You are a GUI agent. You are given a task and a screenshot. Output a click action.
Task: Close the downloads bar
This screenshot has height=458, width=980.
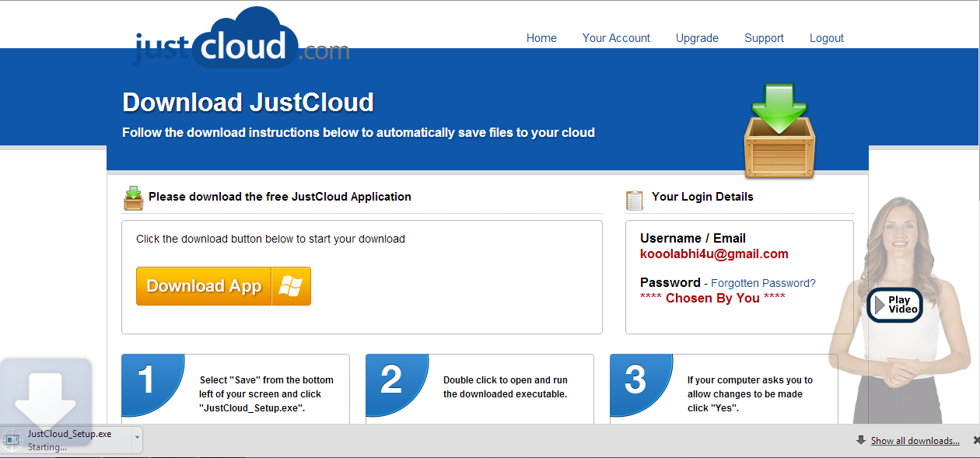(976, 440)
